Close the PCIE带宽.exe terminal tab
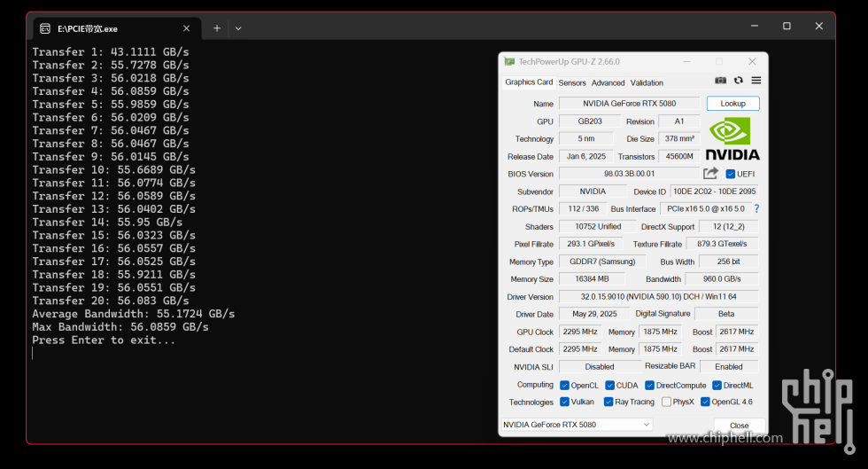Image resolution: width=868 pixels, height=469 pixels. pos(187,28)
